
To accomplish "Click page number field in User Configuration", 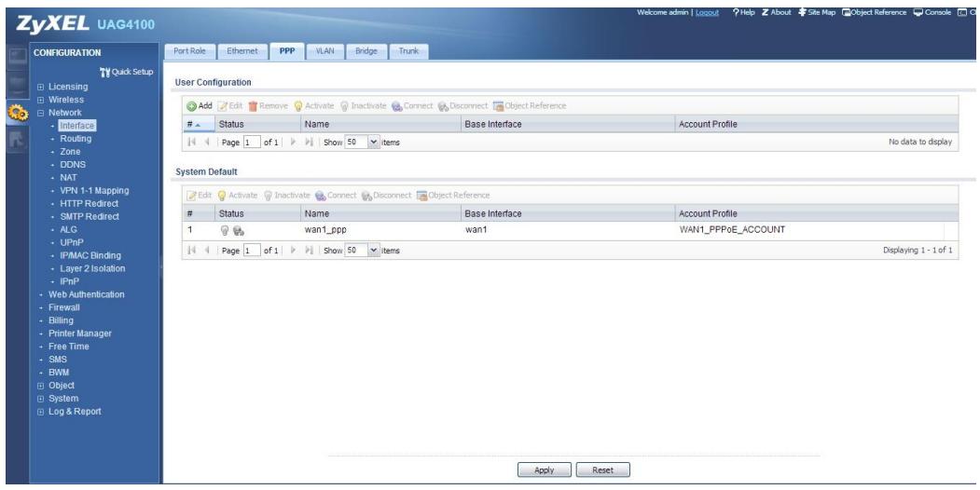I will pyautogui.click(x=252, y=143).
